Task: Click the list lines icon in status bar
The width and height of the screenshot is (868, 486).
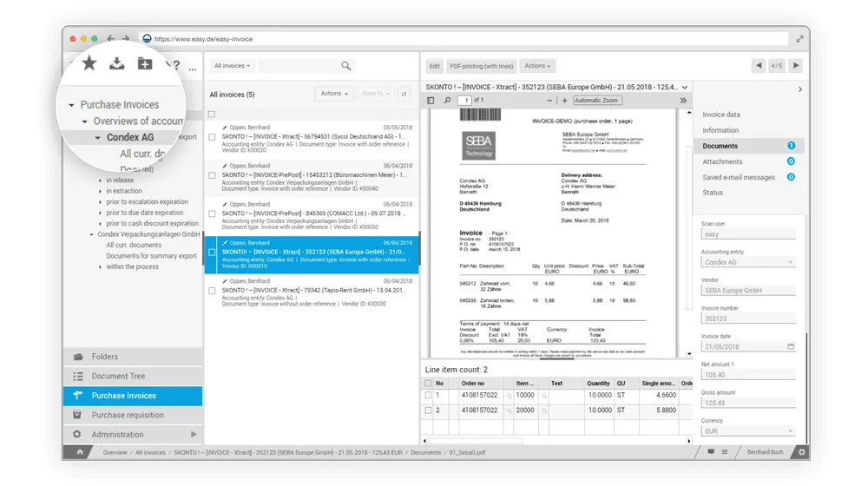Action: coord(725,452)
